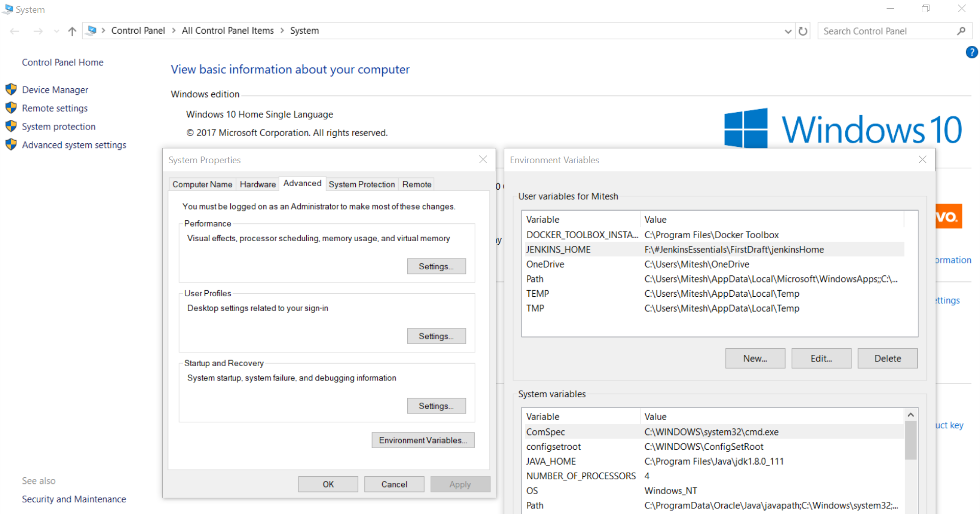Click Apply in System Properties
The image size is (980, 514).
[x=460, y=484]
